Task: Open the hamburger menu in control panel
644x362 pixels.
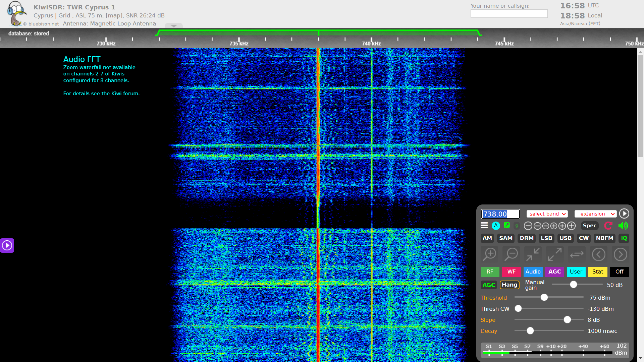Action: (x=484, y=226)
